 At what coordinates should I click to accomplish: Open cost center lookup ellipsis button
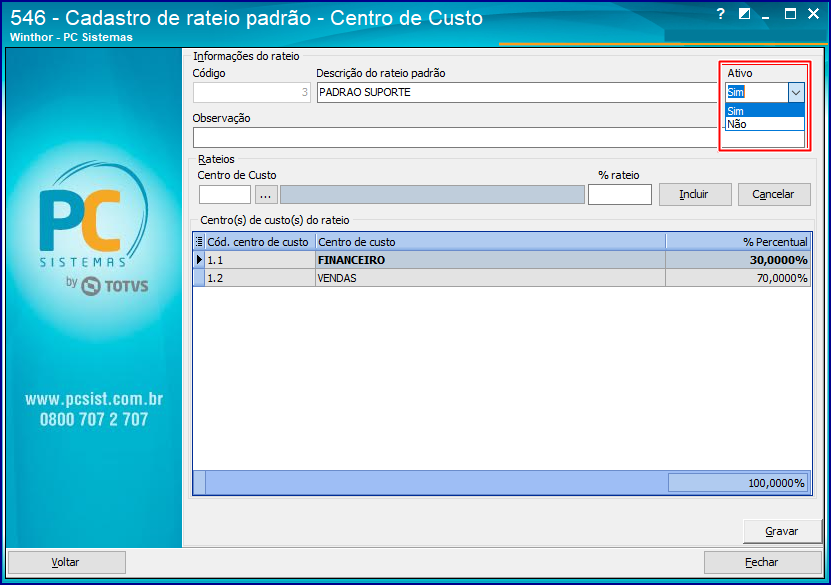coord(266,194)
